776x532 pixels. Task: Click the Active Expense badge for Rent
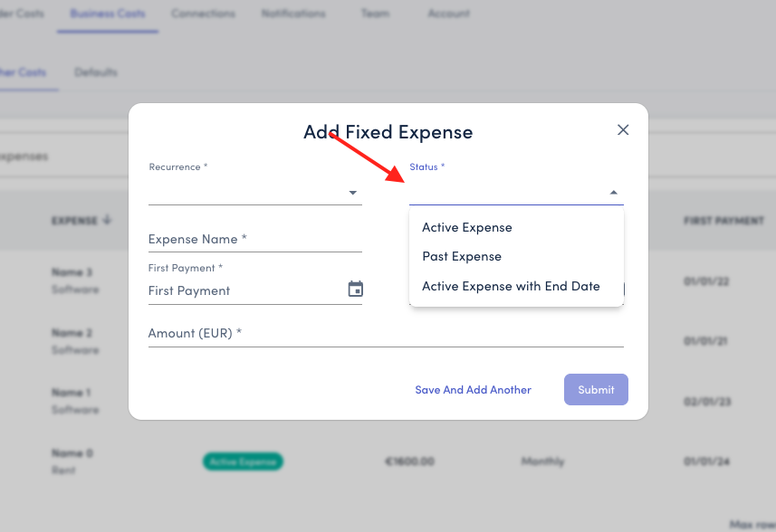243,461
